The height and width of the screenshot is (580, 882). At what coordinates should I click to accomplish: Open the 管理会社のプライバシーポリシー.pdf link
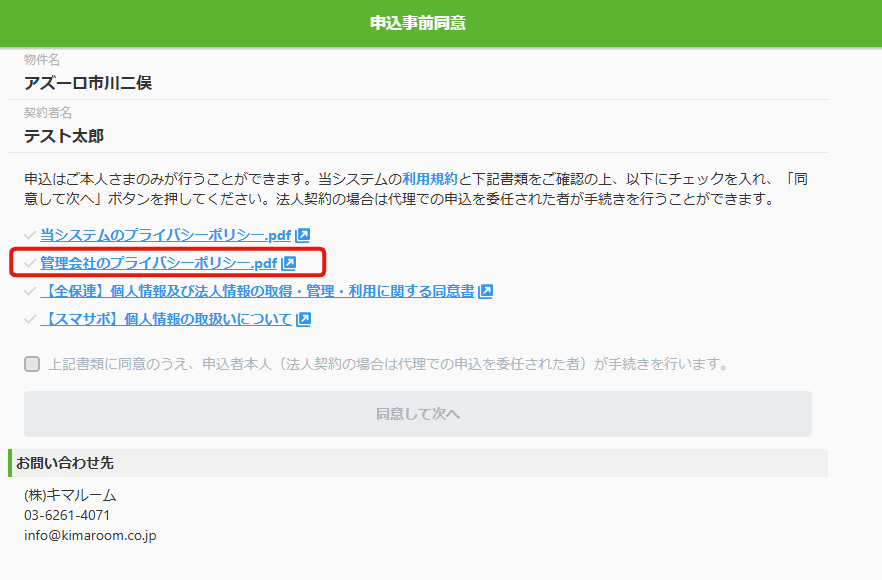click(x=159, y=263)
